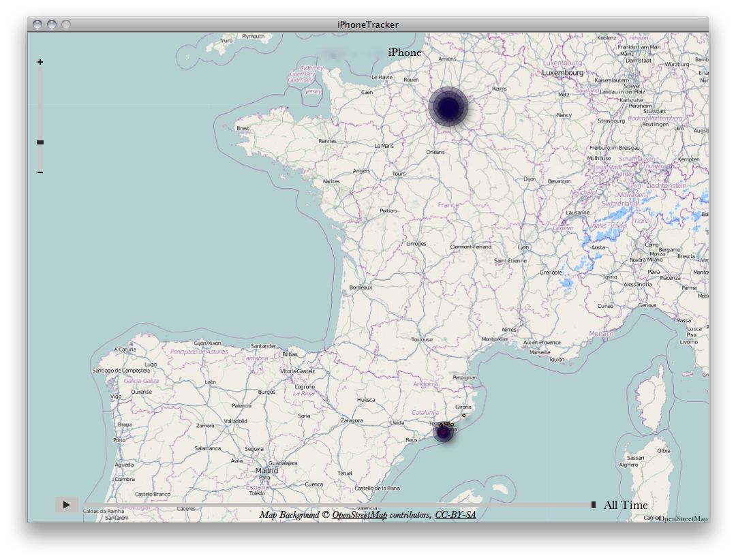This screenshot has height=560, width=736.
Task: Click the 'Nantes' city label
Action: 331,181
